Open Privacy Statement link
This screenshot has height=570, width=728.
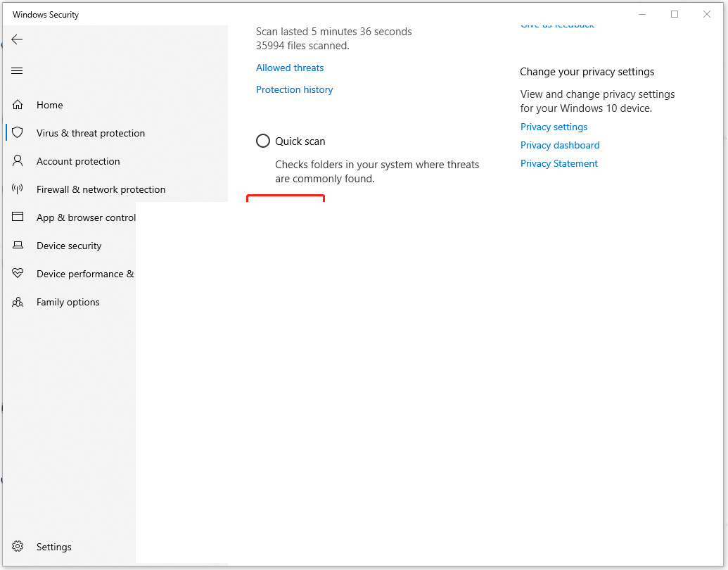click(x=559, y=163)
